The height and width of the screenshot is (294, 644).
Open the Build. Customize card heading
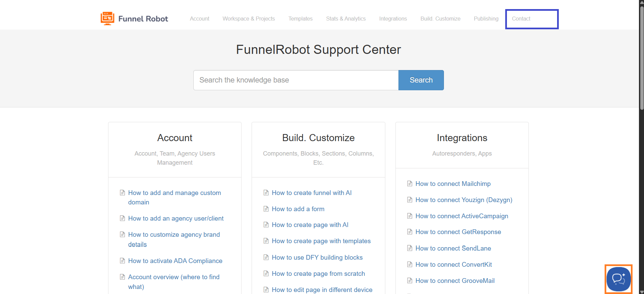click(x=318, y=138)
